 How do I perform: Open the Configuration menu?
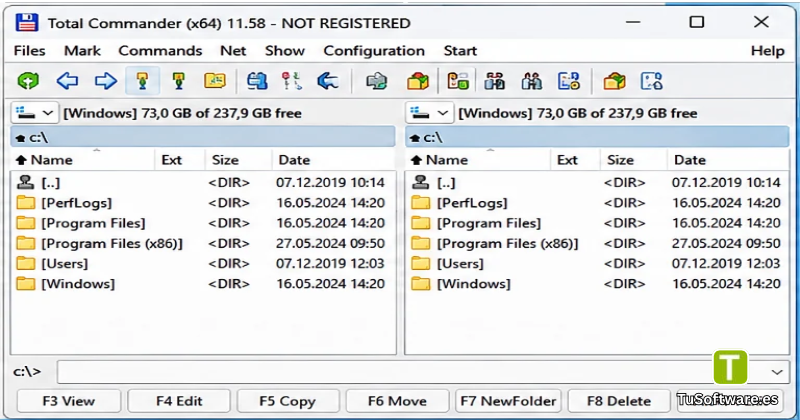click(x=374, y=51)
